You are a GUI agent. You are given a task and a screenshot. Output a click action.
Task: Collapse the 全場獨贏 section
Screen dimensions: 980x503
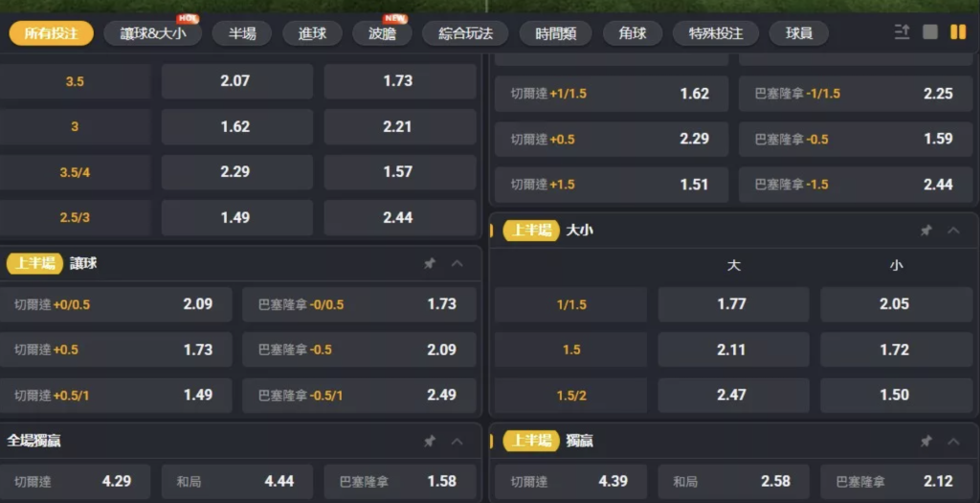457,441
